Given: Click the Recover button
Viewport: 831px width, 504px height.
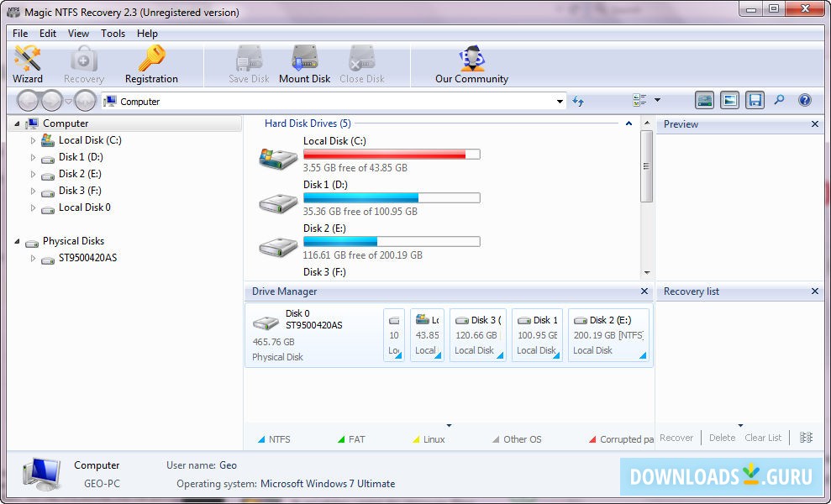Looking at the screenshot, I should [676, 438].
